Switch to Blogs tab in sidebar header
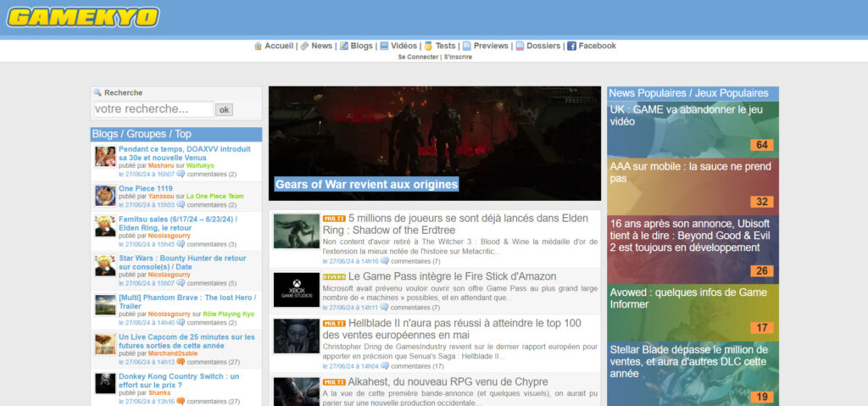The image size is (868, 406). [x=105, y=134]
